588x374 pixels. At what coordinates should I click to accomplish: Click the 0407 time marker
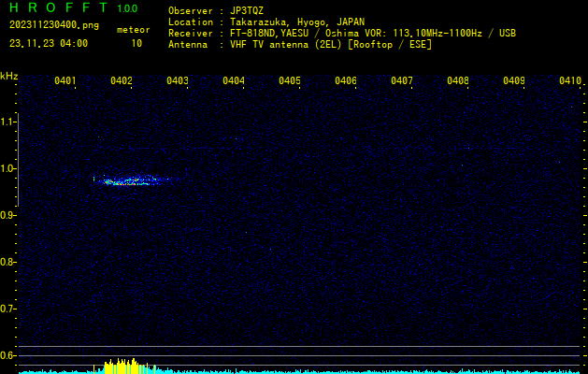[x=402, y=80]
